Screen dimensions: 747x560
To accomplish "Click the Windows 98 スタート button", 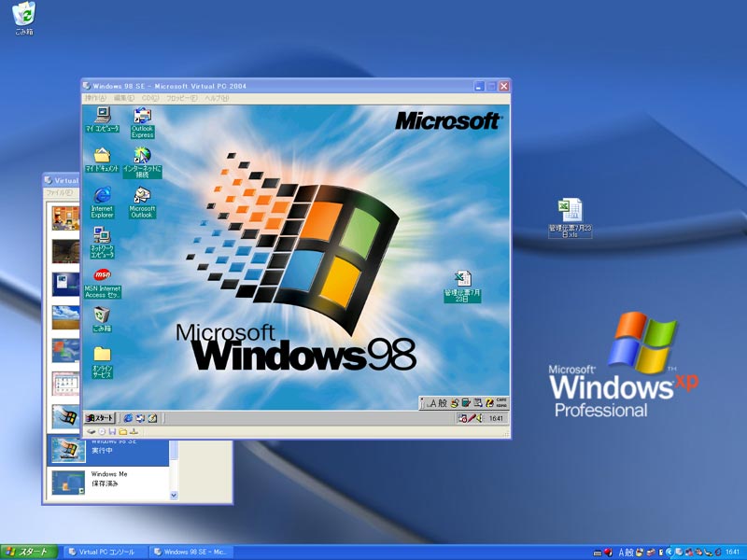I will 100,418.
